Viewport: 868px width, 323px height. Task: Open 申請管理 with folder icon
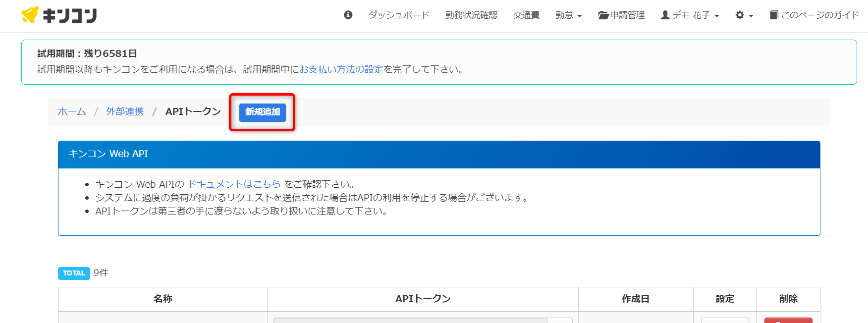tap(621, 15)
